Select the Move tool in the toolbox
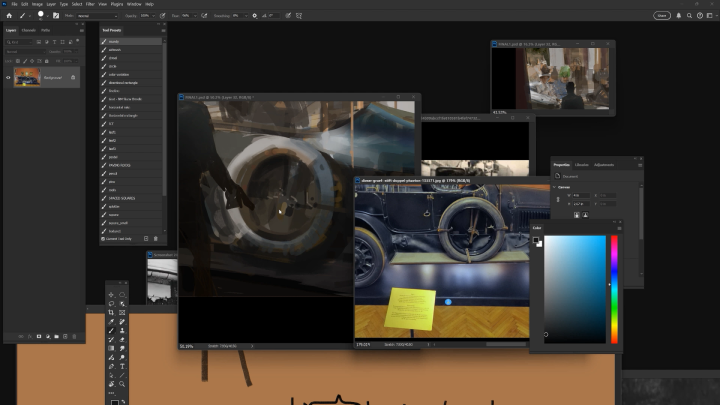The width and height of the screenshot is (720, 405). pyautogui.click(x=111, y=295)
